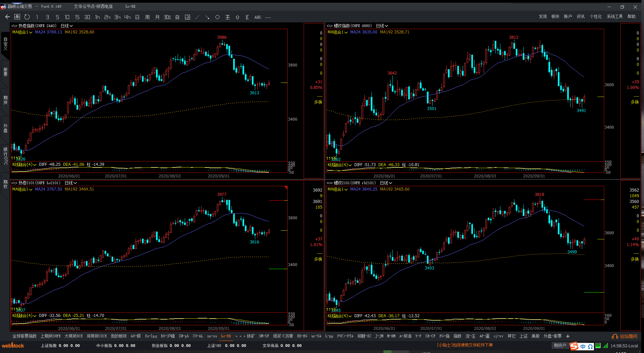Open K线融合(4) dropdown on 热卷2101 chart
644x353 pixels.
pos(24,316)
